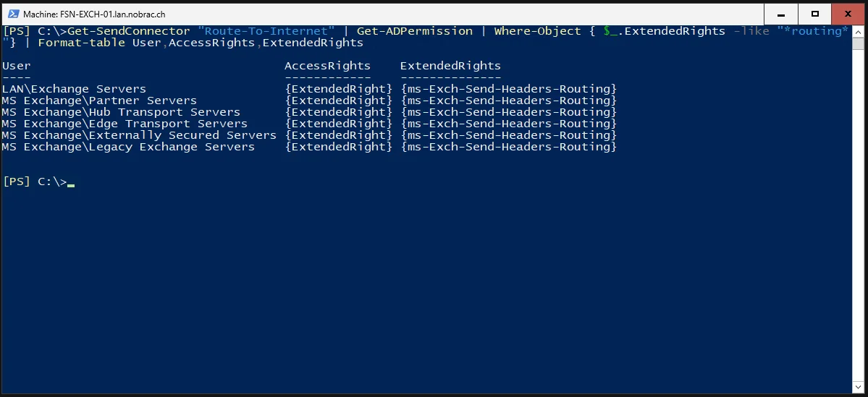Click the scrollbar down arrow
Image resolution: width=868 pixels, height=397 pixels.
click(857, 388)
